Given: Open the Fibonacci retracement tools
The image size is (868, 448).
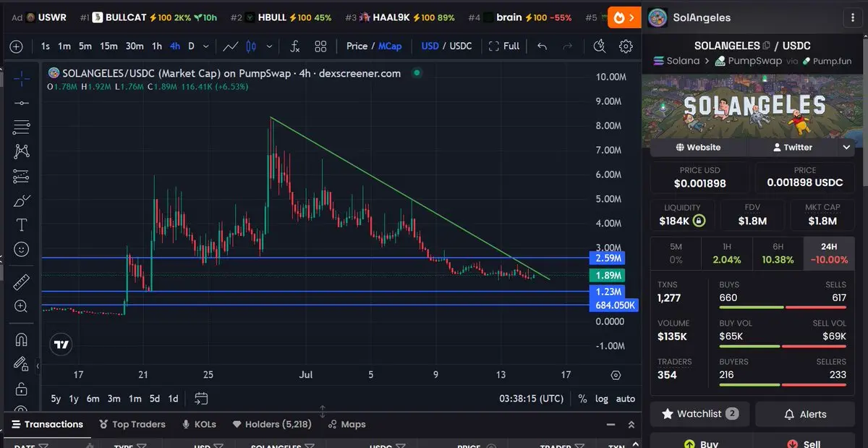Looking at the screenshot, I should (x=22, y=127).
